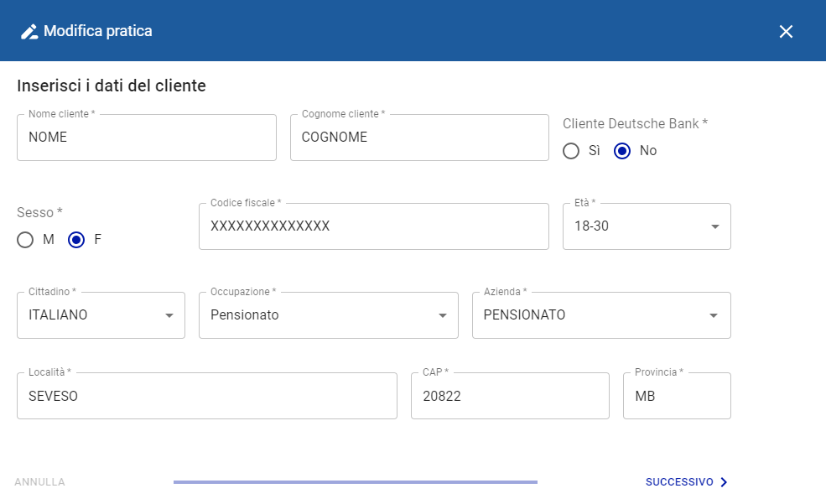Click the Provincia field
826x504 pixels.
tap(677, 396)
